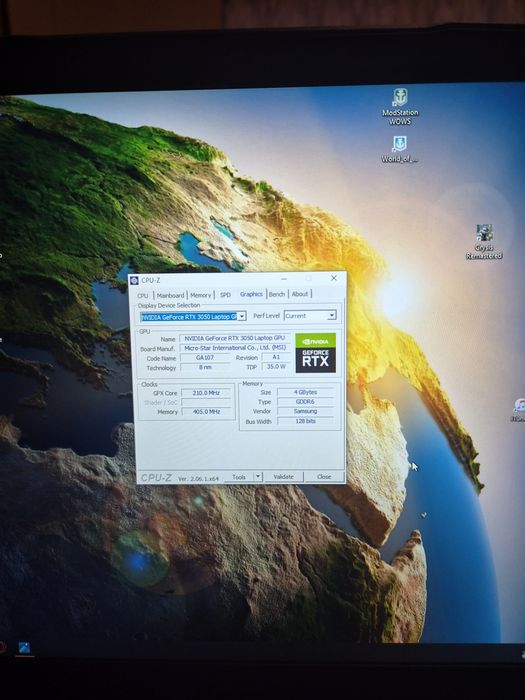Open the pinned taskbar app icon
The width and height of the screenshot is (525, 700).
tap(24, 648)
